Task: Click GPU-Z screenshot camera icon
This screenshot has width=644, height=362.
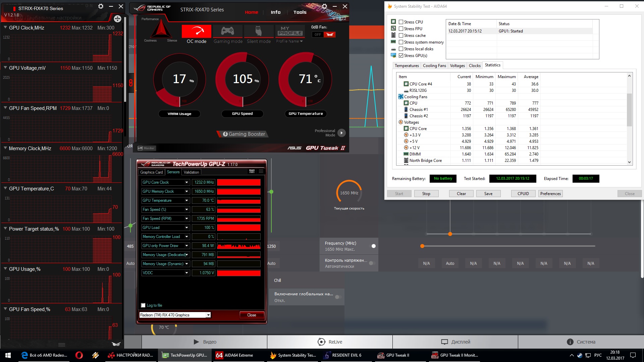Action: 252,171
